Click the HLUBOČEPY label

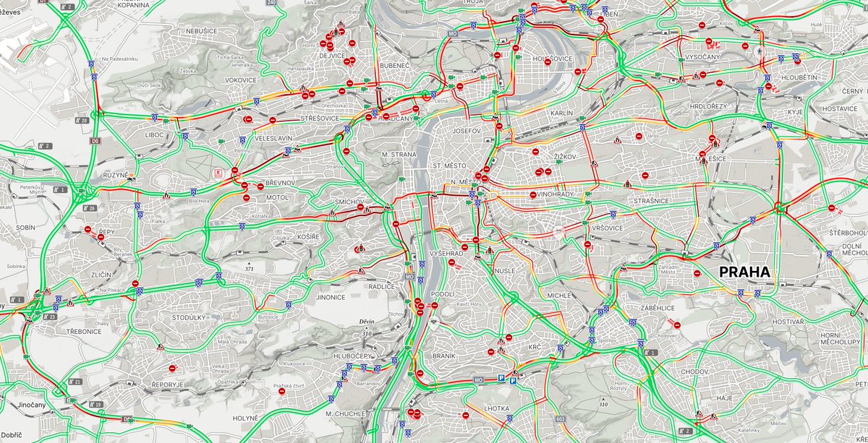click(x=354, y=355)
